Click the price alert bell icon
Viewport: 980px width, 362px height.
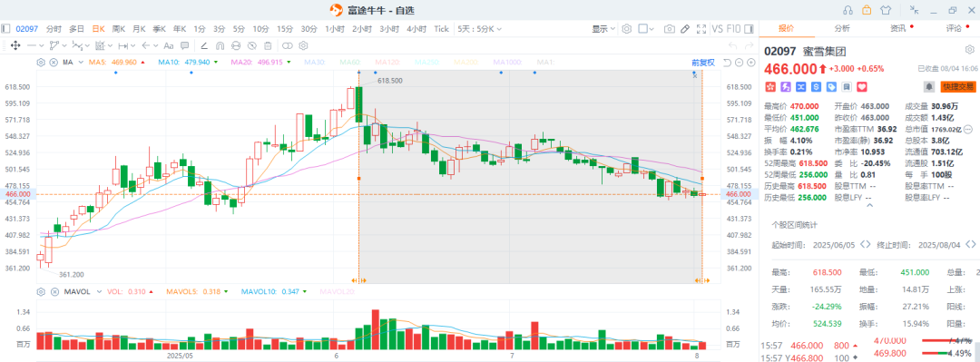929,86
